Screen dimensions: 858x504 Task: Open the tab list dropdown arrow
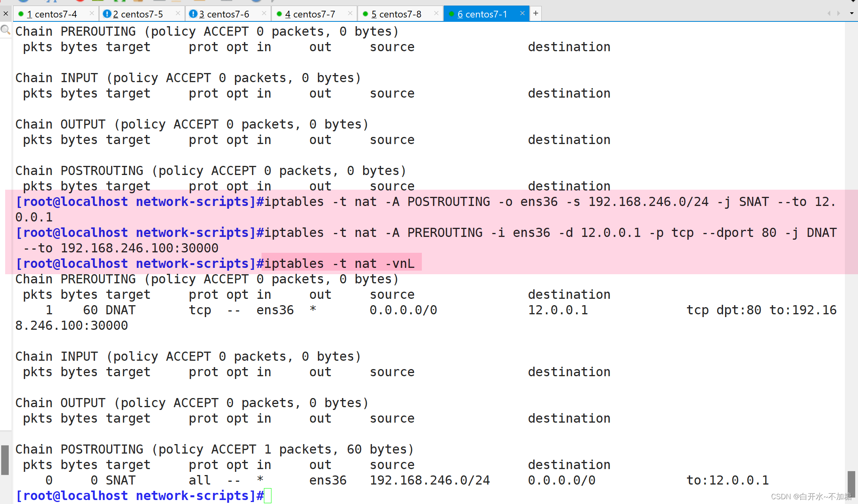pyautogui.click(x=852, y=13)
